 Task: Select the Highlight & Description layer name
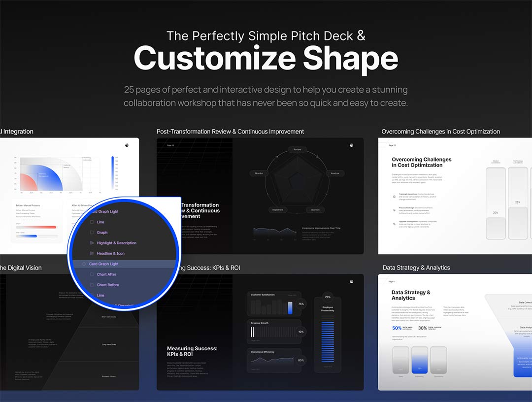[117, 243]
